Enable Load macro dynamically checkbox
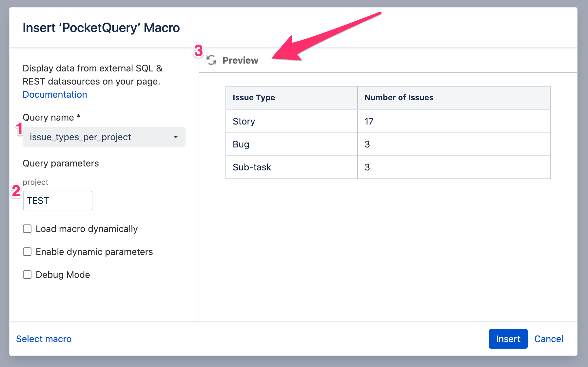588x367 pixels. [27, 229]
